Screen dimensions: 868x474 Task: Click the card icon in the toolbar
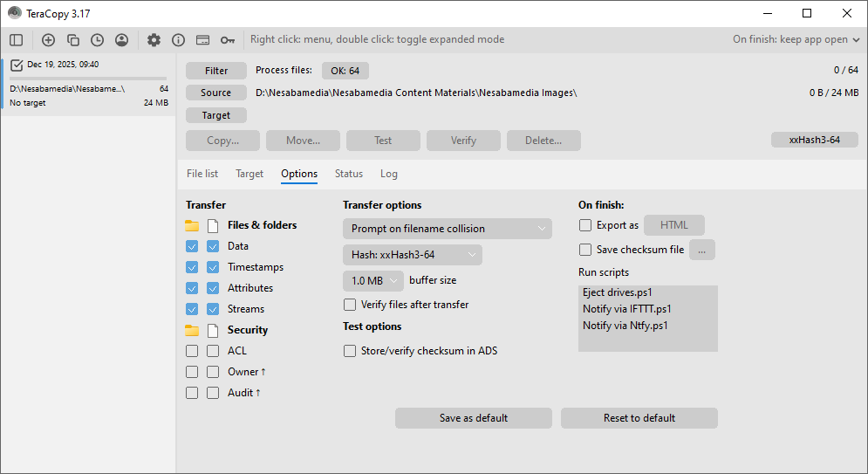(202, 39)
